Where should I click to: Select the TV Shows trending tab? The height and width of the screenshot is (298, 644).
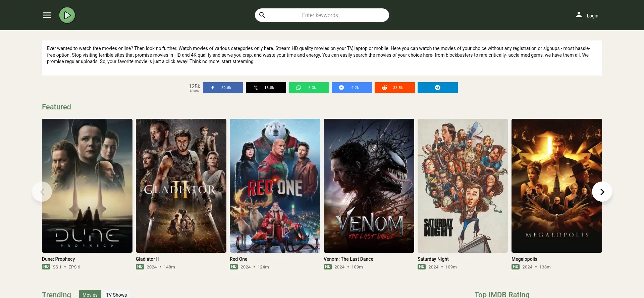click(x=116, y=294)
